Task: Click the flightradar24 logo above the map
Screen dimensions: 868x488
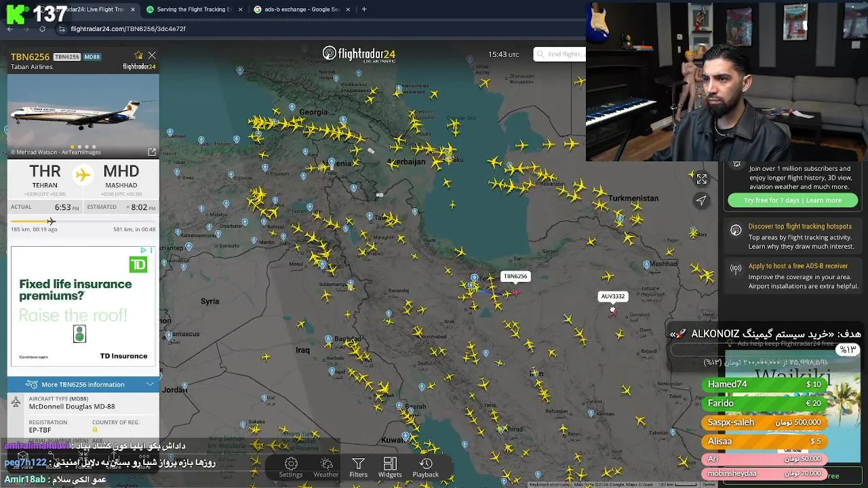Action: [359, 54]
